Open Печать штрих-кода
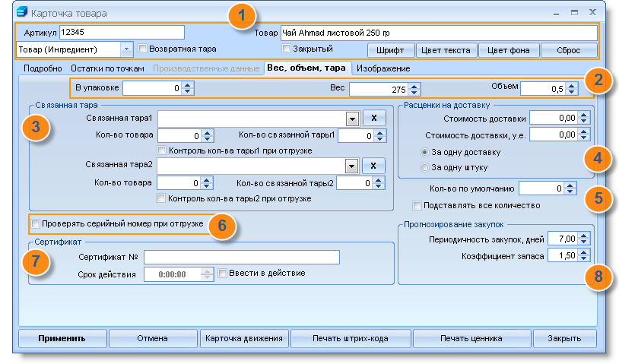 coord(351,338)
